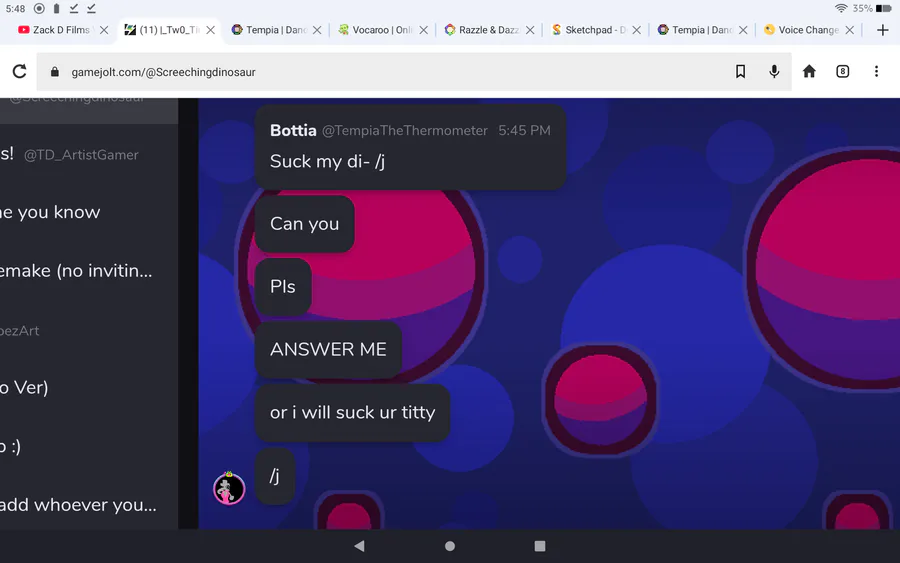Close the Razzle & Dazz tab
Screen dimensions: 900x563
point(530,30)
